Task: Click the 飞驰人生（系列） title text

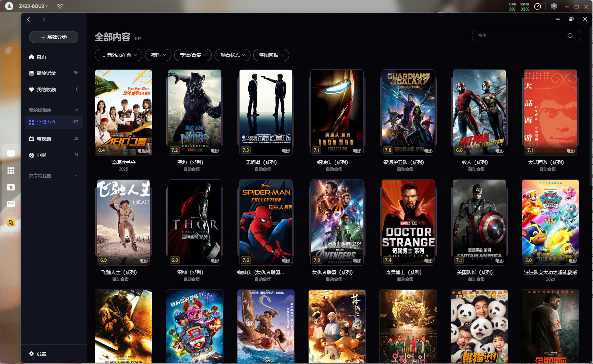Action: coord(119,272)
